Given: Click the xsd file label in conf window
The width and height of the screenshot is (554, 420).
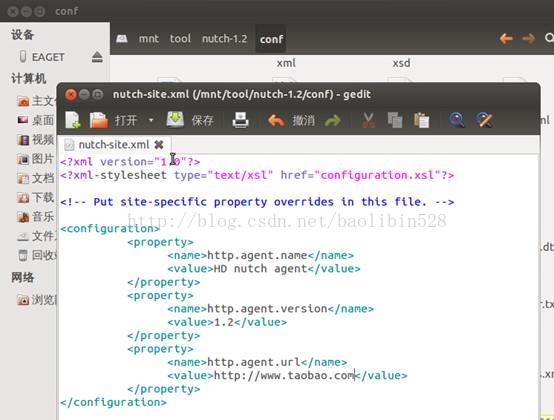Looking at the screenshot, I should tap(402, 63).
